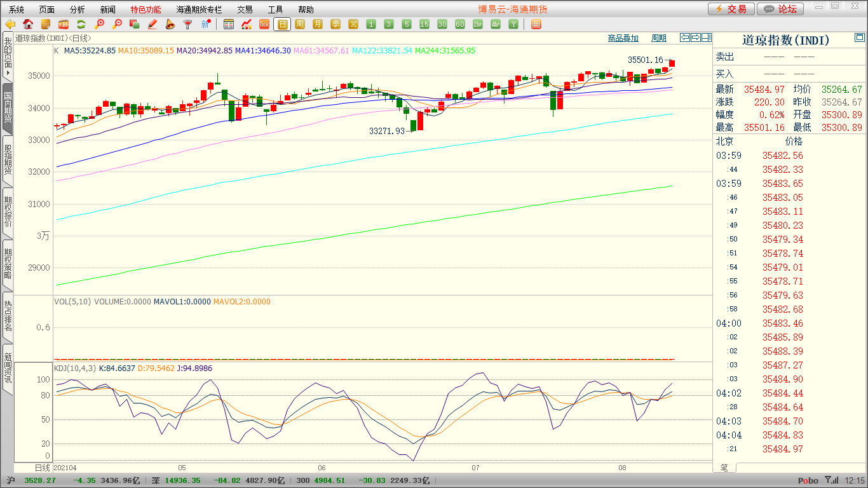Image resolution: width=868 pixels, height=488 pixels.
Task: Select the 3-minute period icon
Action: click(389, 24)
